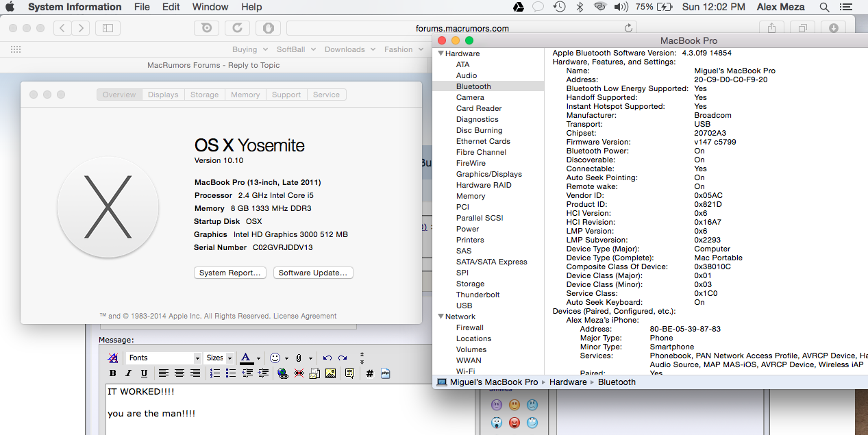Click the insert image icon
This screenshot has height=435, width=868.
(330, 373)
